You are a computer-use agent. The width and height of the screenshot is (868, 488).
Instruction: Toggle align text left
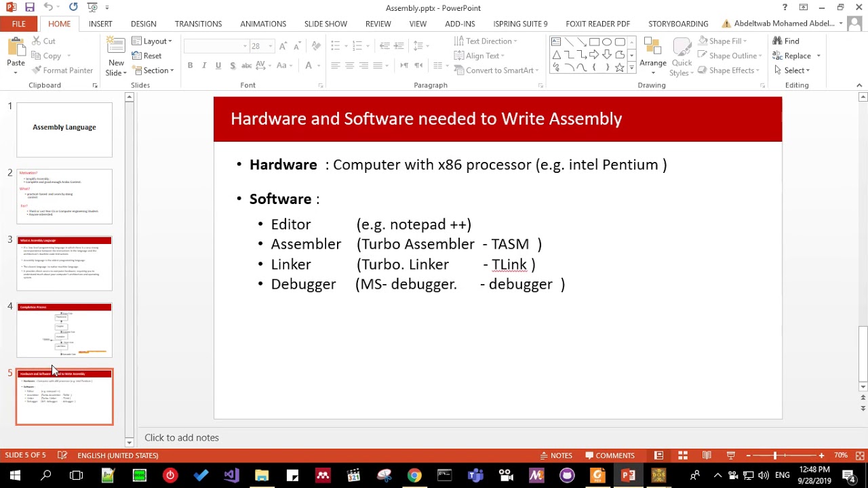tap(335, 66)
